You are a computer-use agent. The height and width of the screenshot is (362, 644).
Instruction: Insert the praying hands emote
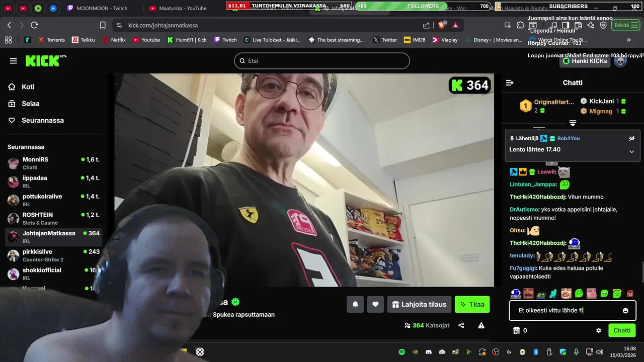point(553,293)
